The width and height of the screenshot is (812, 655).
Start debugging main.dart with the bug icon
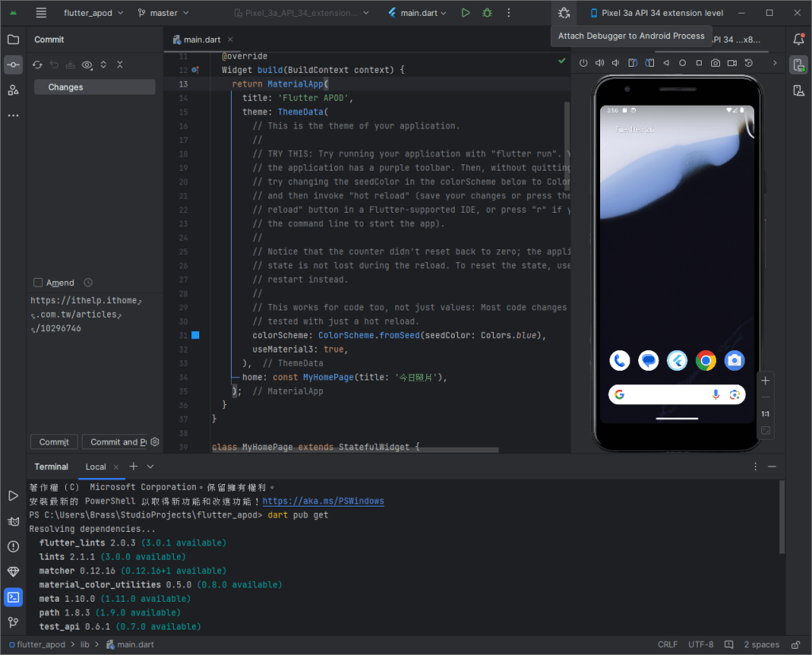487,13
